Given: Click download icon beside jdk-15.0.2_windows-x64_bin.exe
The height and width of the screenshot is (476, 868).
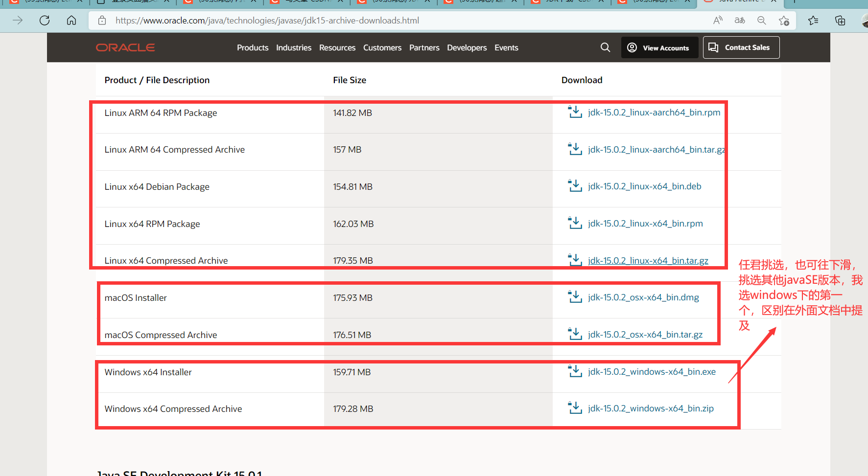Looking at the screenshot, I should click(x=575, y=371).
